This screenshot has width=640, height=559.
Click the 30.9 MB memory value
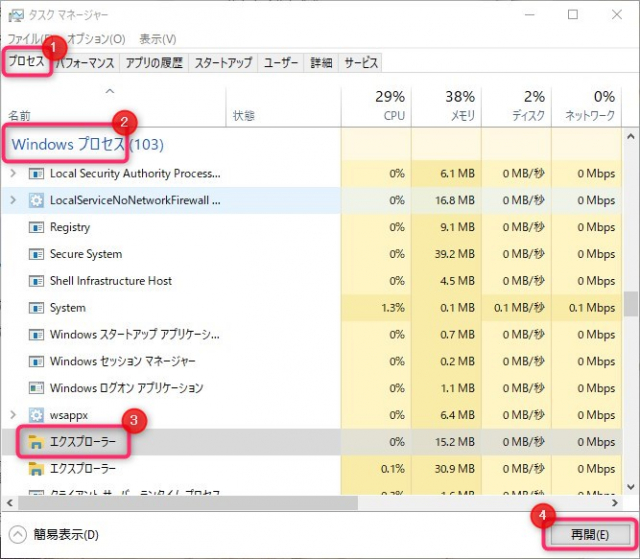(455, 468)
